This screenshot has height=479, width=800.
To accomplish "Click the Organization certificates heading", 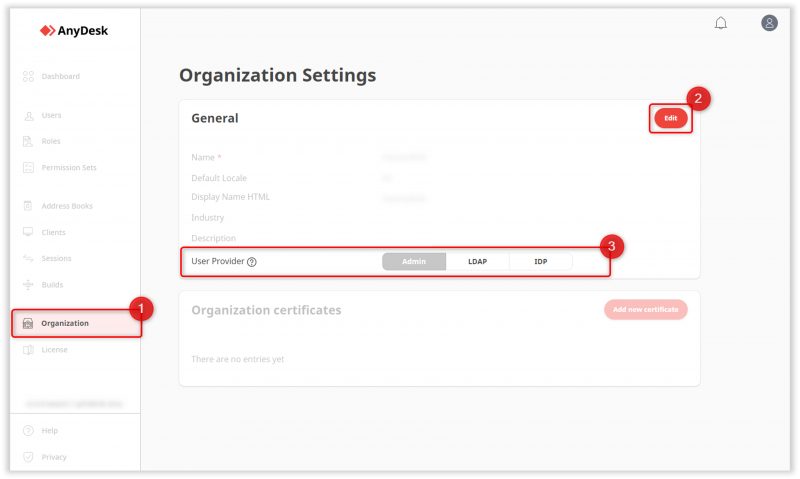I will pos(266,310).
